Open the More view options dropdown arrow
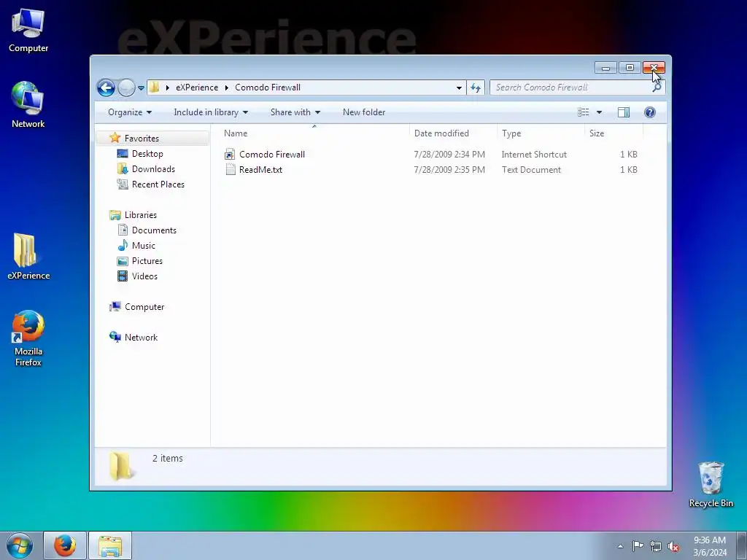This screenshot has height=560, width=747. click(600, 112)
